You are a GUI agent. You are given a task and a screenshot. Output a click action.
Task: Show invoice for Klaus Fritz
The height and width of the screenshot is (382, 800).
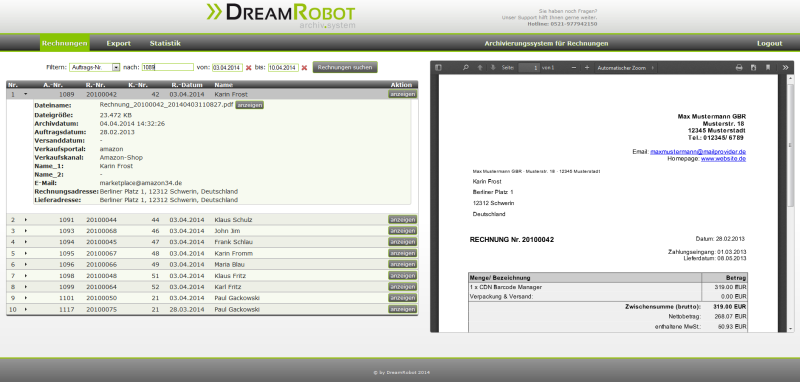click(x=403, y=275)
